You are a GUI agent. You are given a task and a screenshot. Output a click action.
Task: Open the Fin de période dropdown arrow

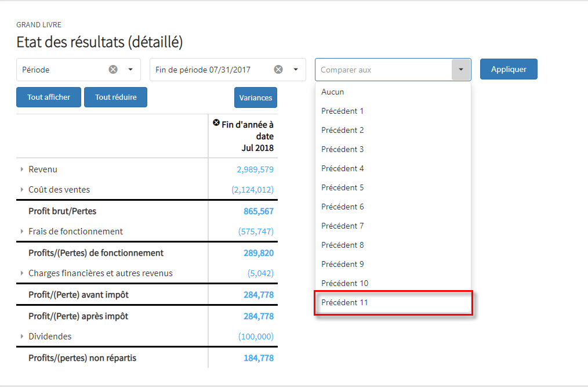point(296,70)
